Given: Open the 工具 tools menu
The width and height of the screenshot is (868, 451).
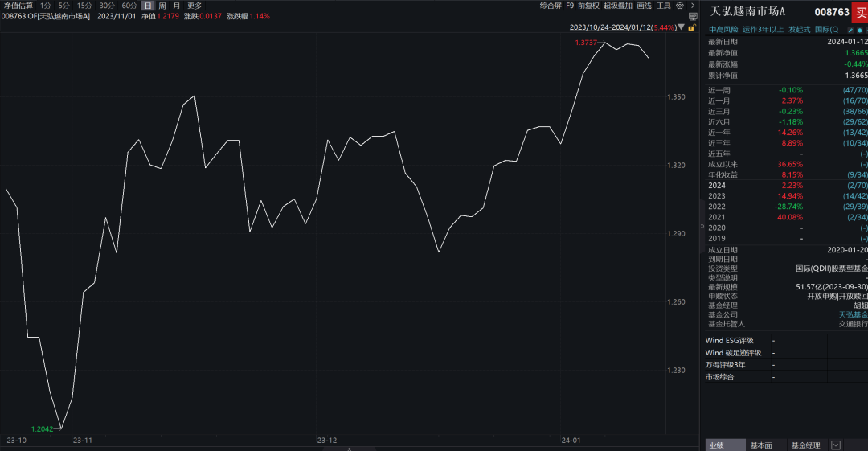Looking at the screenshot, I should 664,6.
